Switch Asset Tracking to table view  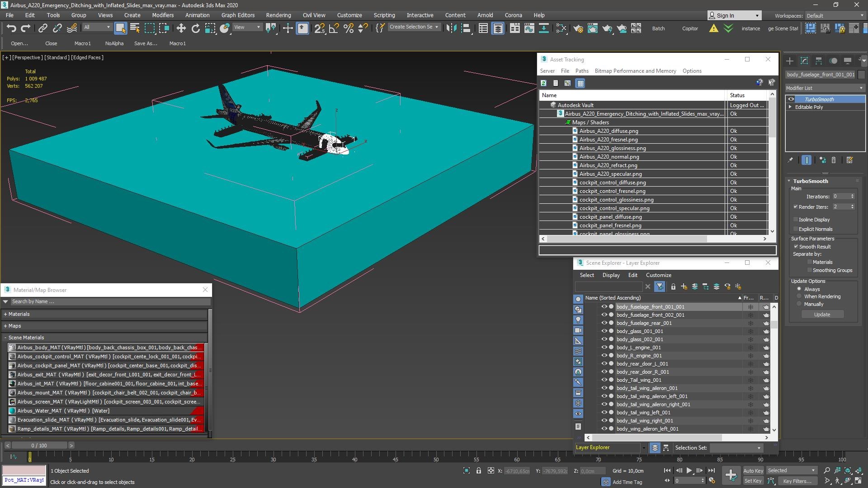click(x=580, y=83)
